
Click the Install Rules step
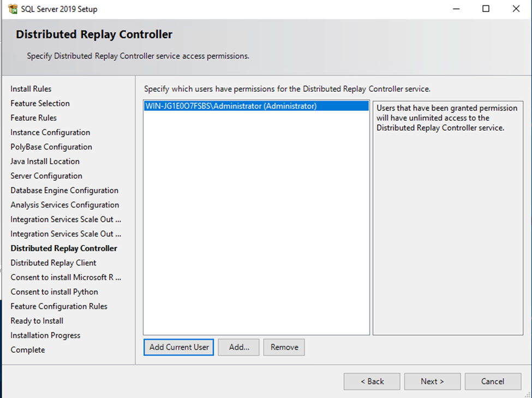point(31,89)
